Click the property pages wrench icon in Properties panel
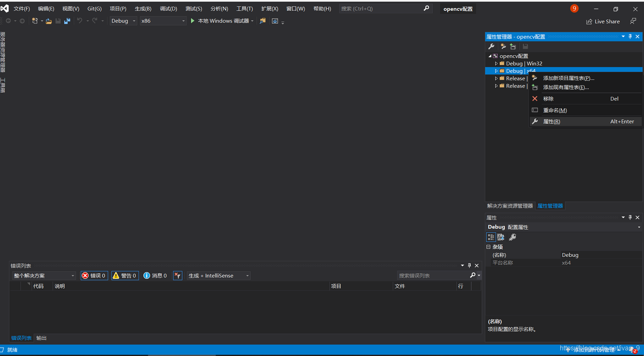This screenshot has height=356, width=644. pyautogui.click(x=513, y=237)
